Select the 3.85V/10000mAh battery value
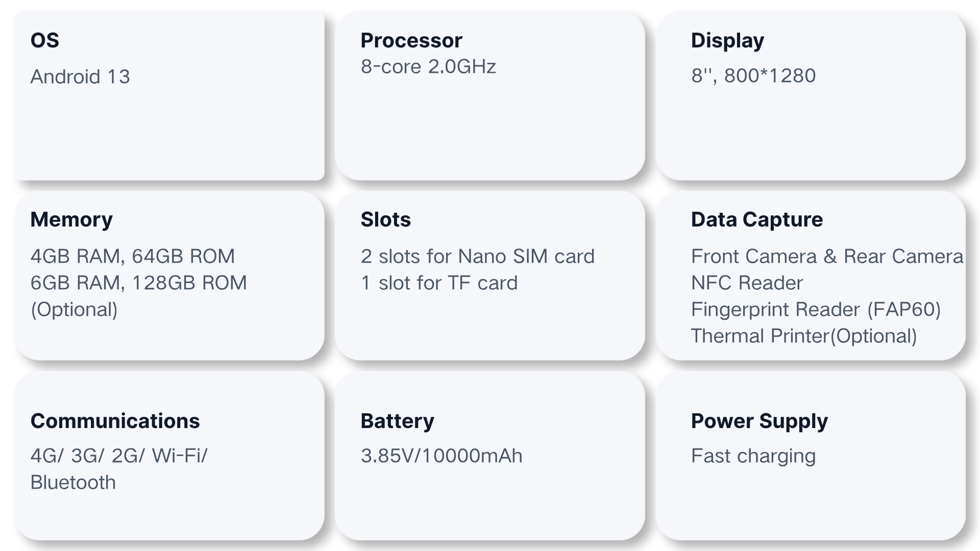Image resolution: width=980 pixels, height=551 pixels. pyautogui.click(x=442, y=456)
